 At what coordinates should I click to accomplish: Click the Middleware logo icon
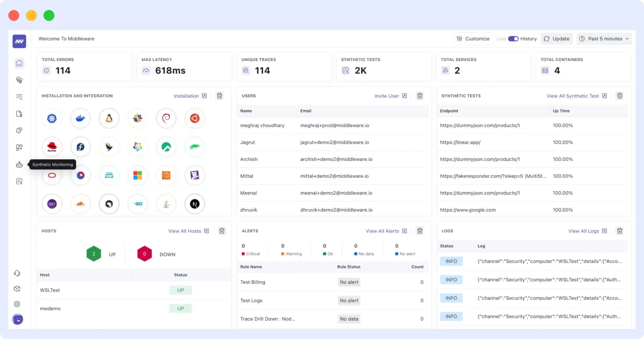coord(19,41)
